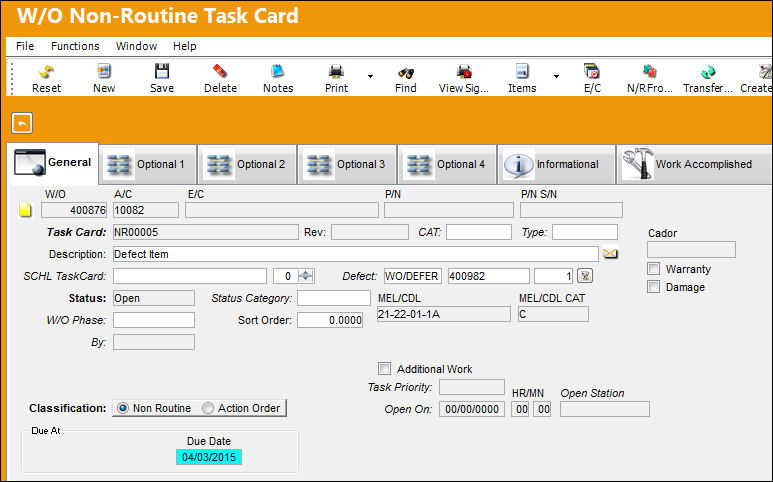
Task: Click the MEL/CDL field 21-22-01-1A
Action: 444,314
